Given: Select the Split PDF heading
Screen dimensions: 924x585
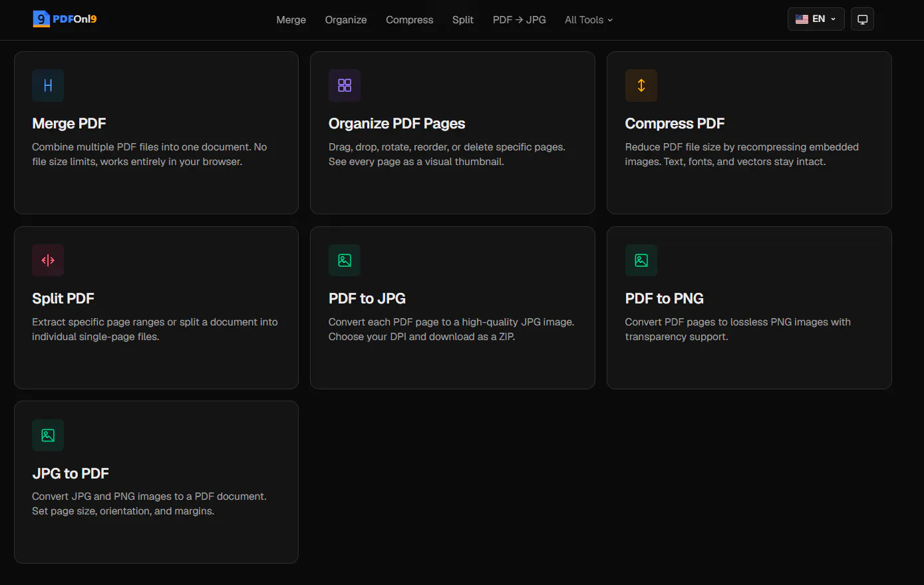Looking at the screenshot, I should pyautogui.click(x=63, y=299).
